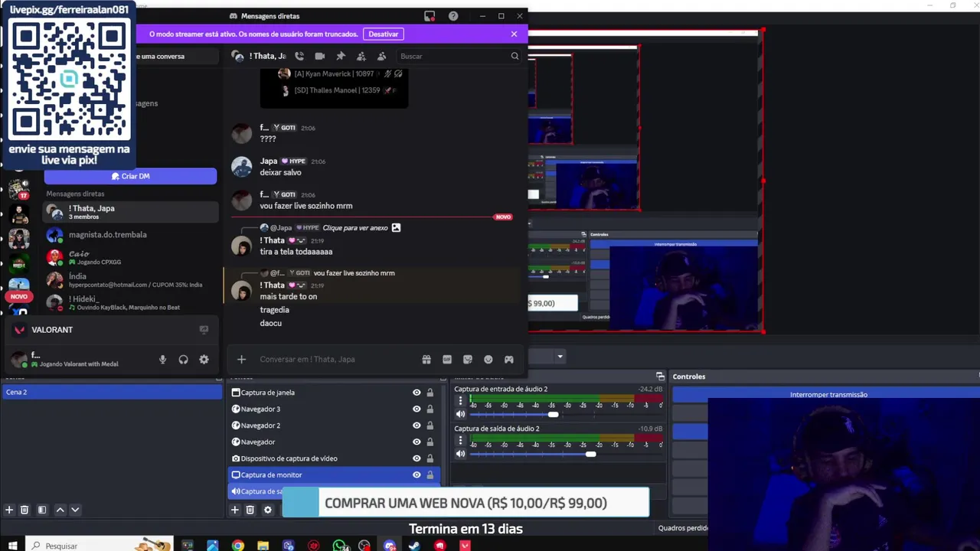980x551 pixels.
Task: Dismiss the streamer mode banner
Action: (x=514, y=34)
